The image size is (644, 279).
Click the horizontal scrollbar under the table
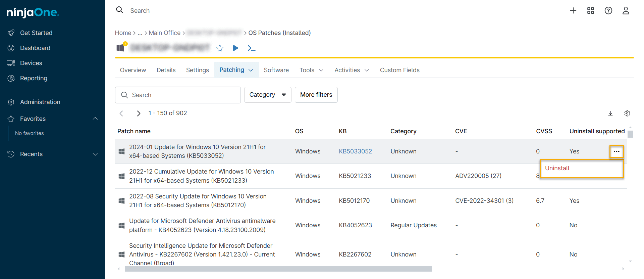coord(278,269)
